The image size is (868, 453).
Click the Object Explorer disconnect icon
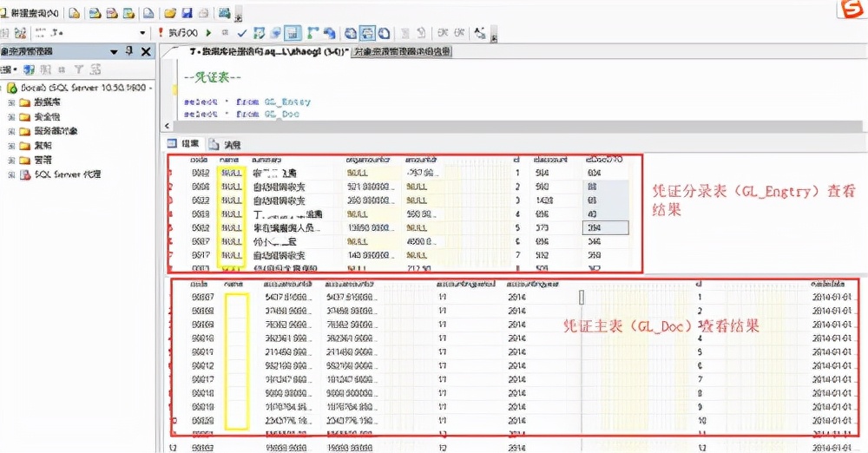point(45,69)
